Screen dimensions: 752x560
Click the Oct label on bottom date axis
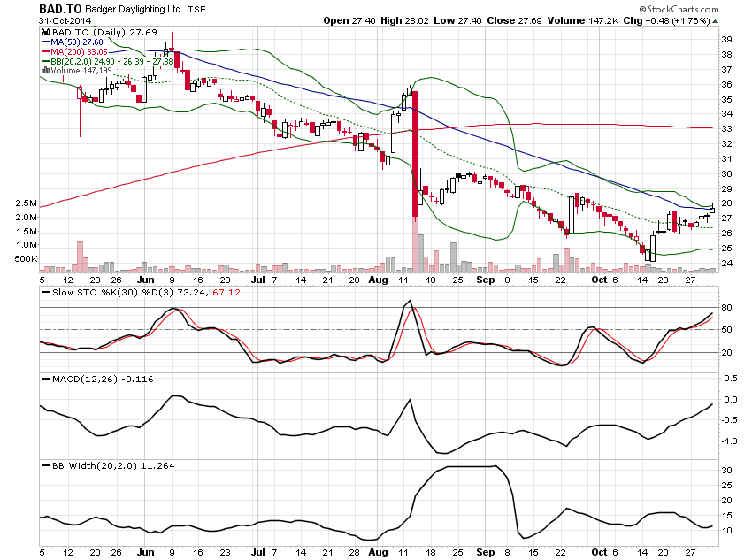point(599,552)
